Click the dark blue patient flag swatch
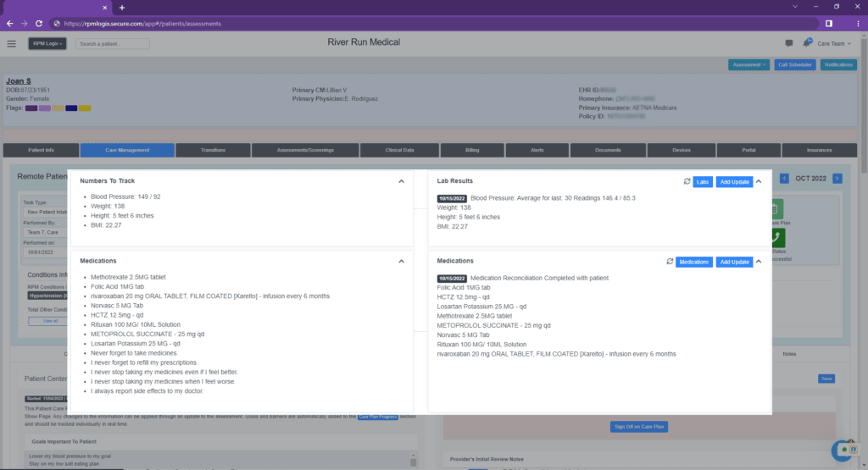Viewport: 868px width, 470px height. [x=71, y=108]
